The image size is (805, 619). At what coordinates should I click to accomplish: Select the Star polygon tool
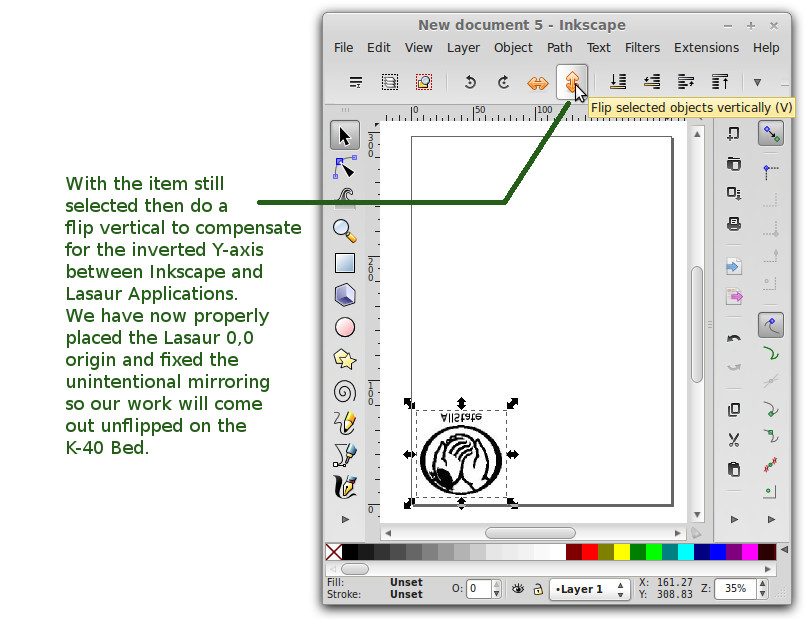click(344, 359)
